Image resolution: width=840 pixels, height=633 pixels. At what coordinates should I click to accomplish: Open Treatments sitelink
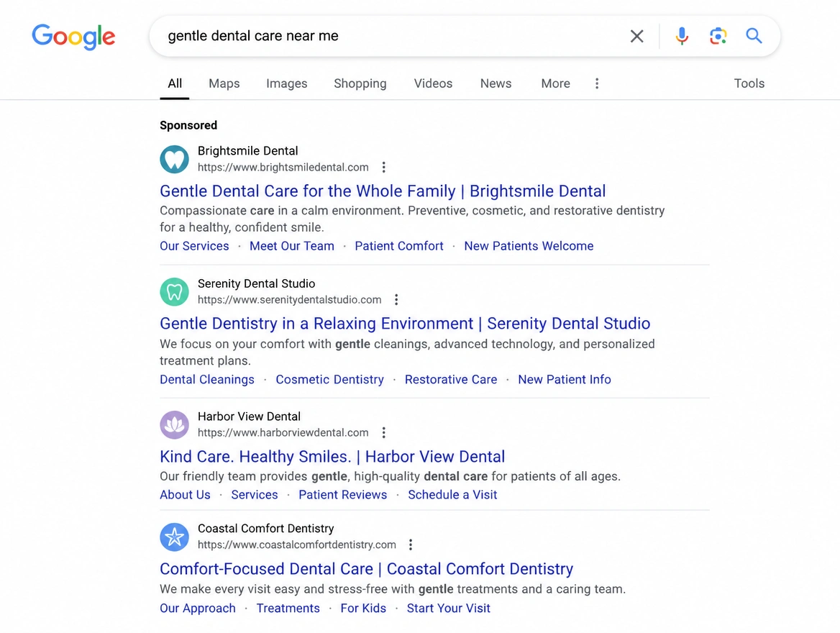pyautogui.click(x=288, y=609)
